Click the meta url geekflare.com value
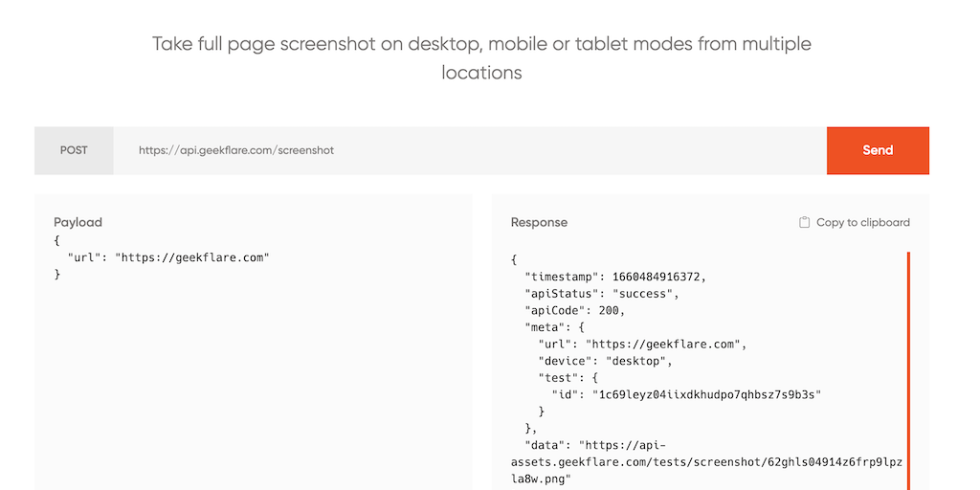The width and height of the screenshot is (980, 490). coord(665,345)
